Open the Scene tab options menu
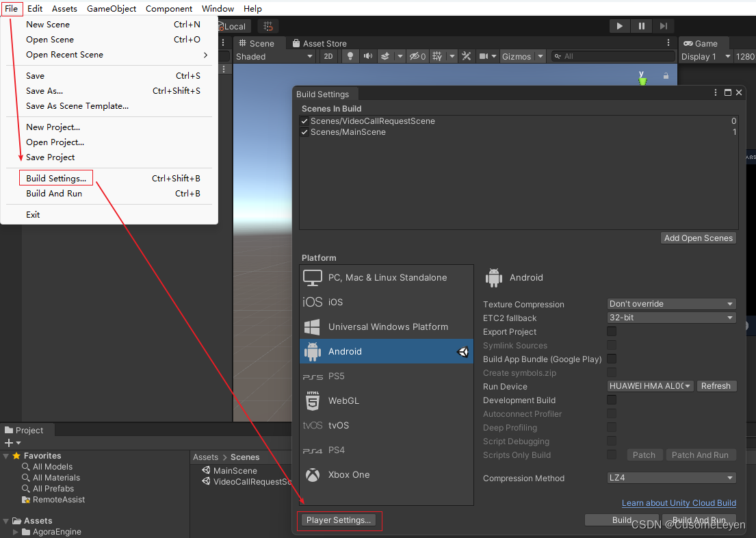Screen dimensions: 756x538 [668, 43]
